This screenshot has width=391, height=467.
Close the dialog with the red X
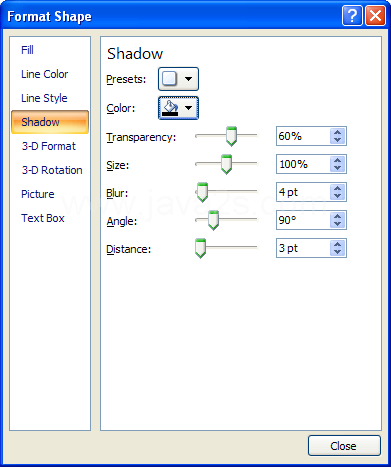[375, 15]
